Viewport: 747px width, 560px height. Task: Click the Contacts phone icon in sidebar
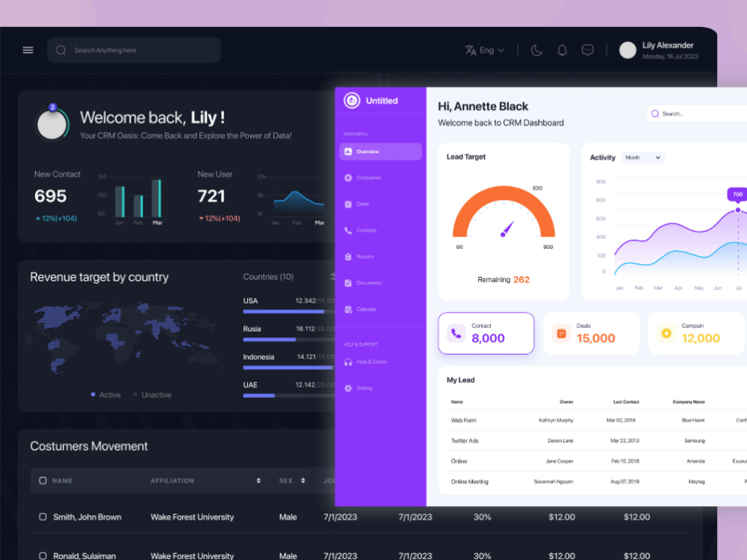coord(348,230)
